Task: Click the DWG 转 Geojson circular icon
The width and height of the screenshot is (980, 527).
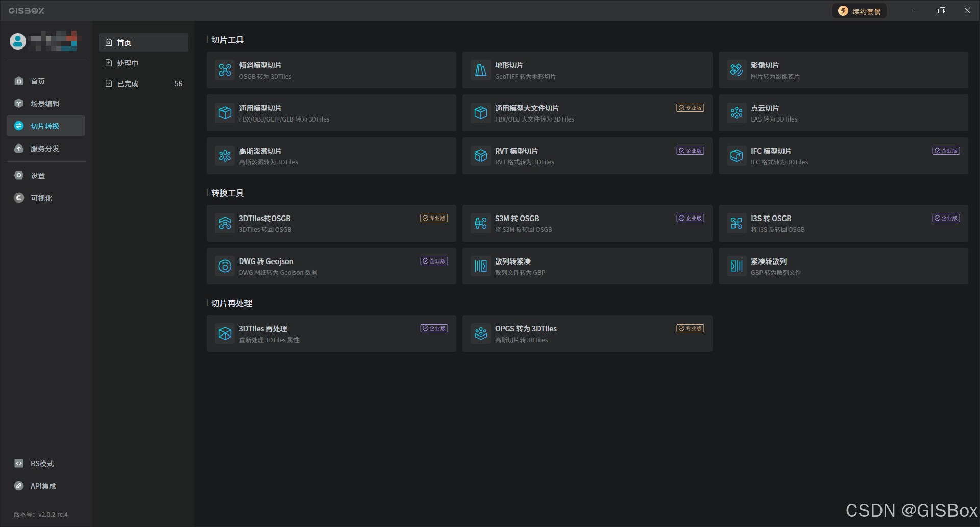Action: click(x=225, y=266)
